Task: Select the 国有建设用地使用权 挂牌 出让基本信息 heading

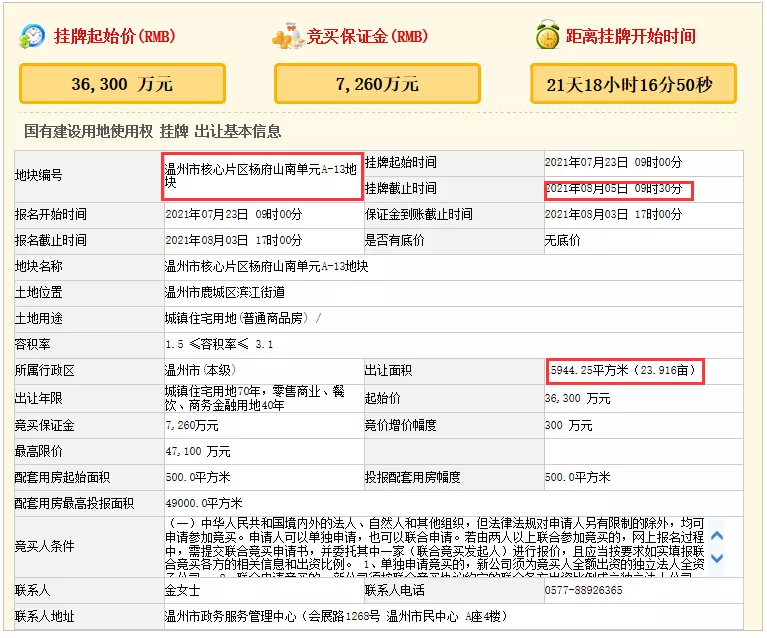Action: [153, 131]
